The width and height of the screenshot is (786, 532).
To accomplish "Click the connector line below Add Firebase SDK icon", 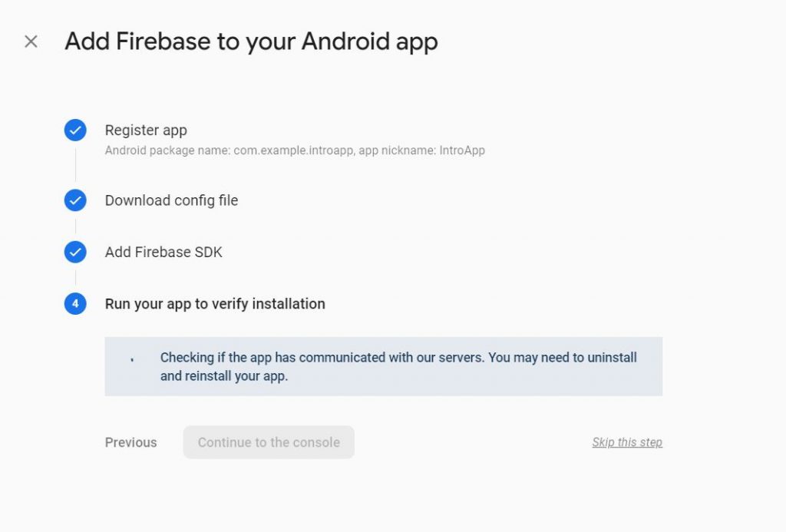I will tap(75, 277).
